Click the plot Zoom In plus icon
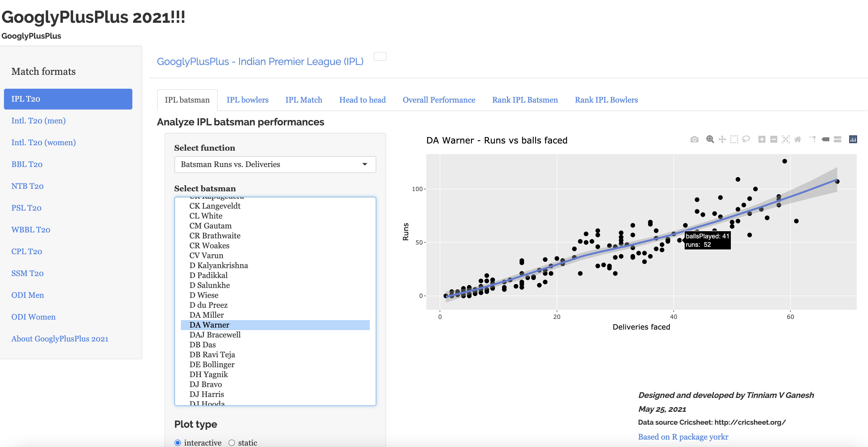This screenshot has height=447, width=868. click(761, 140)
